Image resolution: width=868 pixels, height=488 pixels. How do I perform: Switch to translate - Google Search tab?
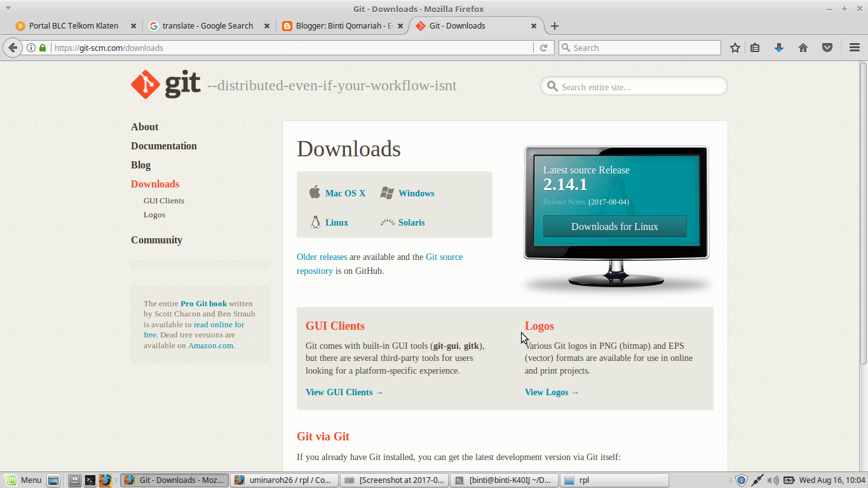[208, 26]
